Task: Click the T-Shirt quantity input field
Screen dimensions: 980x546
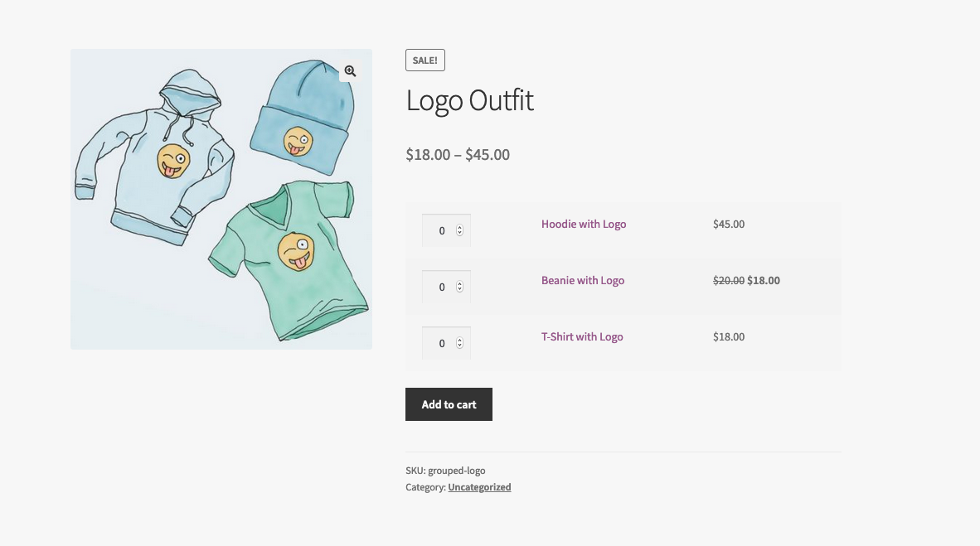Action: tap(442, 343)
